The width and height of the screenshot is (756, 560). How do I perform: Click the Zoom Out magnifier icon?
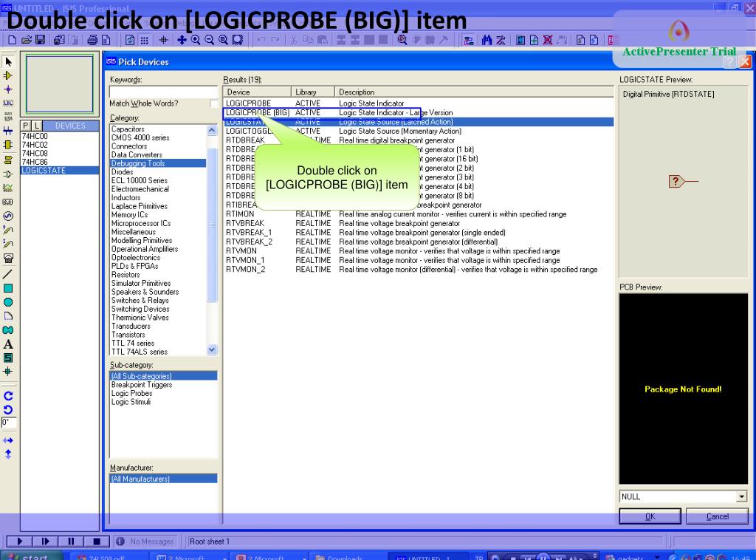(209, 40)
